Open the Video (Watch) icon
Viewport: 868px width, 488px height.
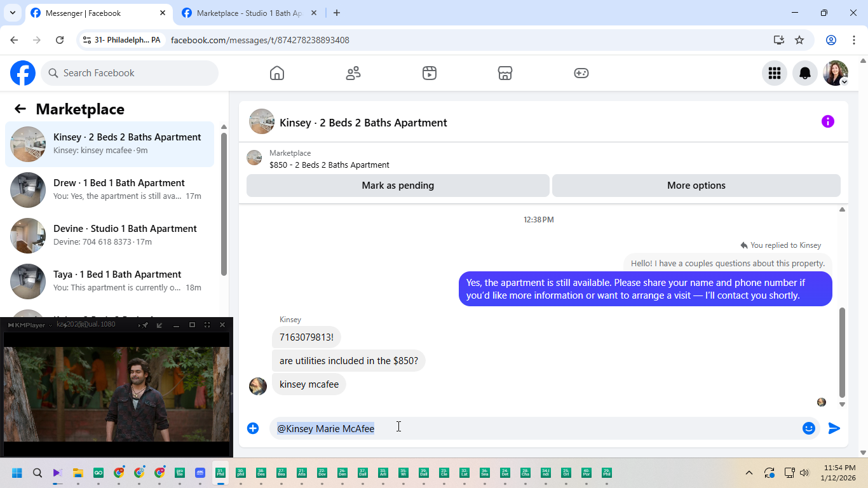[430, 73]
